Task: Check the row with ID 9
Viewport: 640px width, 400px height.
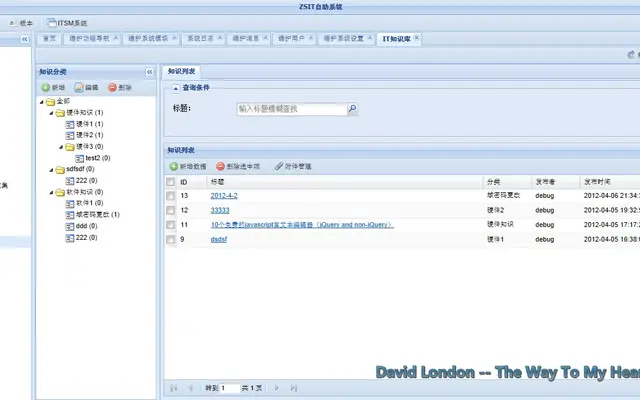Action: [x=171, y=240]
